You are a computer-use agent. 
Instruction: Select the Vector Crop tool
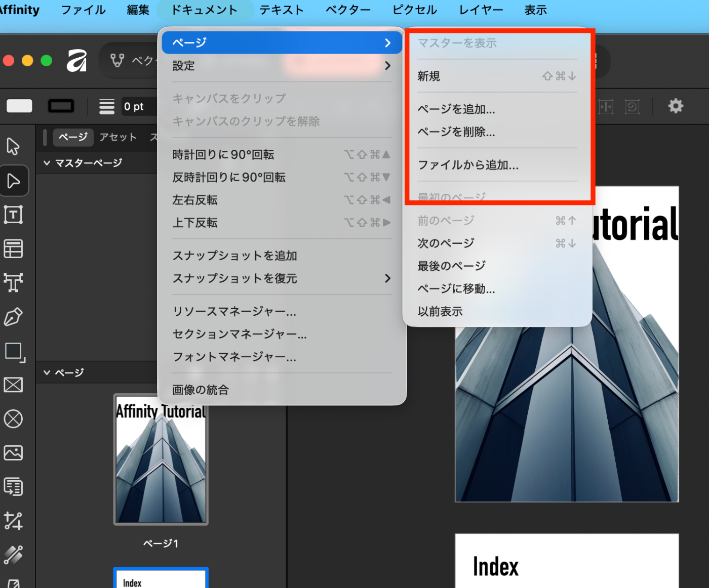[x=13, y=521]
